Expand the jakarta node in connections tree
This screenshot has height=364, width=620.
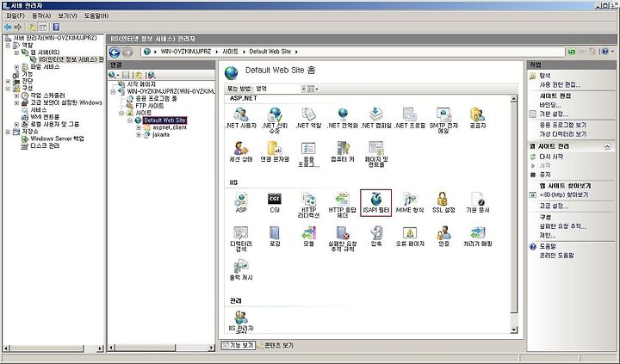point(139,135)
